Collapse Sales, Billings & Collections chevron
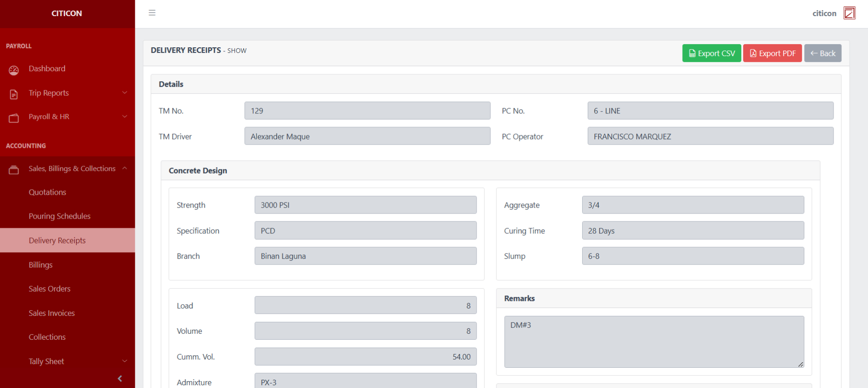 [125, 169]
